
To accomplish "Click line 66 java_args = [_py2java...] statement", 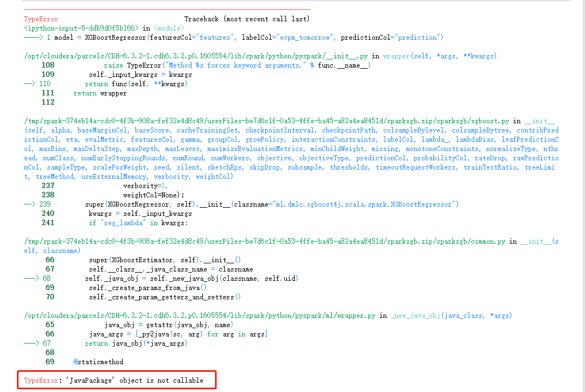I will click(178, 334).
